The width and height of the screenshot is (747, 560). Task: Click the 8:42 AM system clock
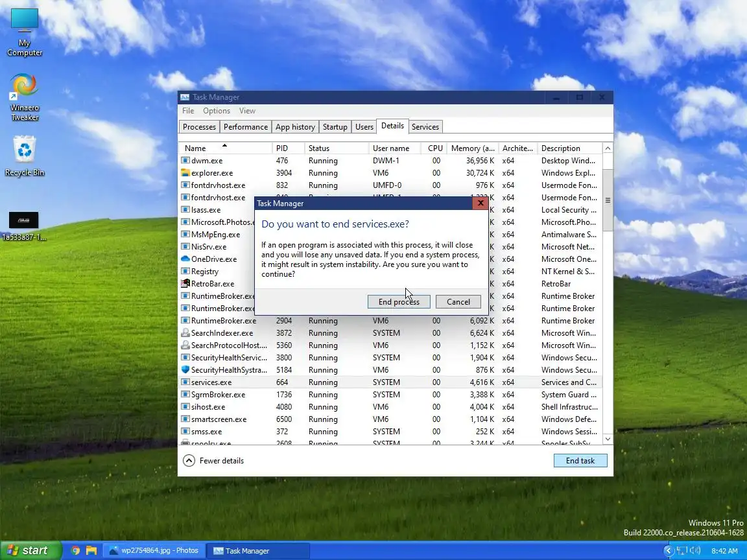coord(724,551)
